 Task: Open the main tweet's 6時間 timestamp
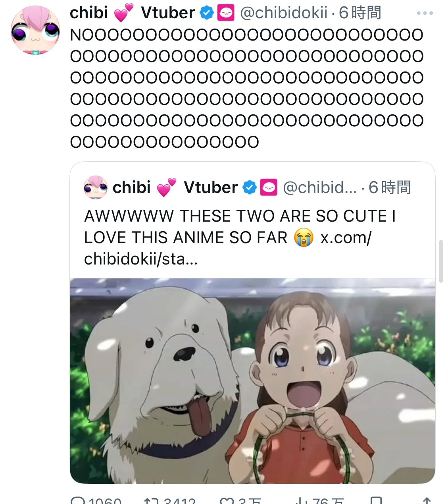point(360,13)
